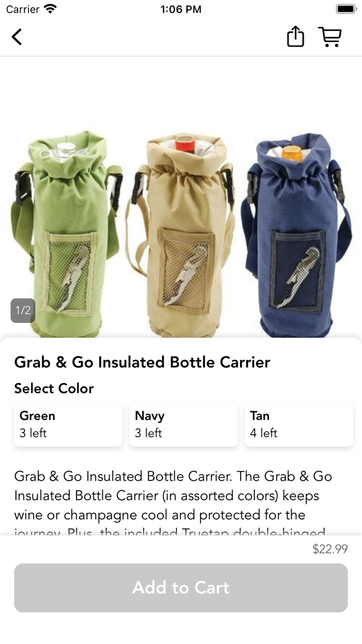This screenshot has width=362, height=644.
Task: Tap the Select Color heading
Action: pos(54,388)
